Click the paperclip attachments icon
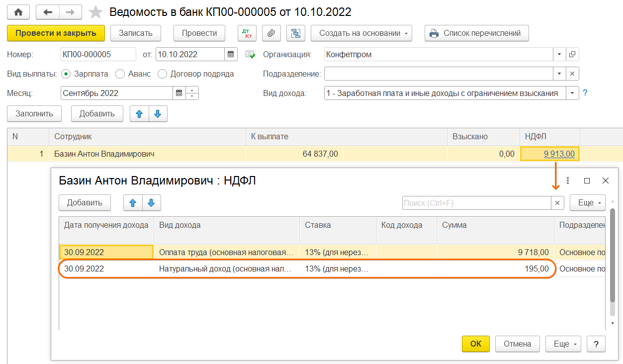Screen dimensions: 623x364 coord(271,33)
